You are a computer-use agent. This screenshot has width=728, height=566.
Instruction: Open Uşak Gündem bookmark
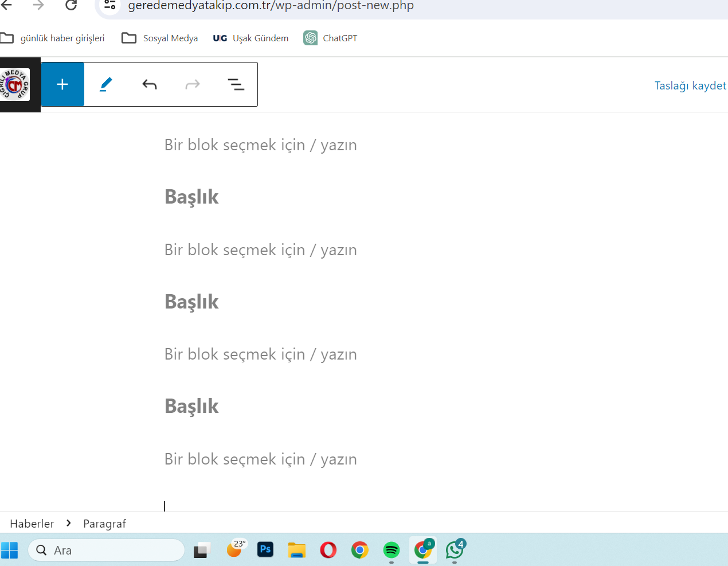pos(251,38)
